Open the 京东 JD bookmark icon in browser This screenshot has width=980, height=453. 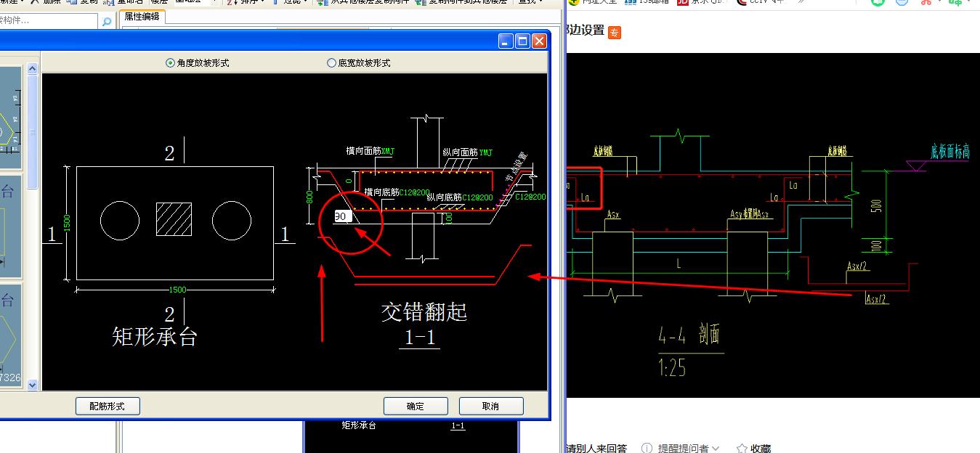682,2
